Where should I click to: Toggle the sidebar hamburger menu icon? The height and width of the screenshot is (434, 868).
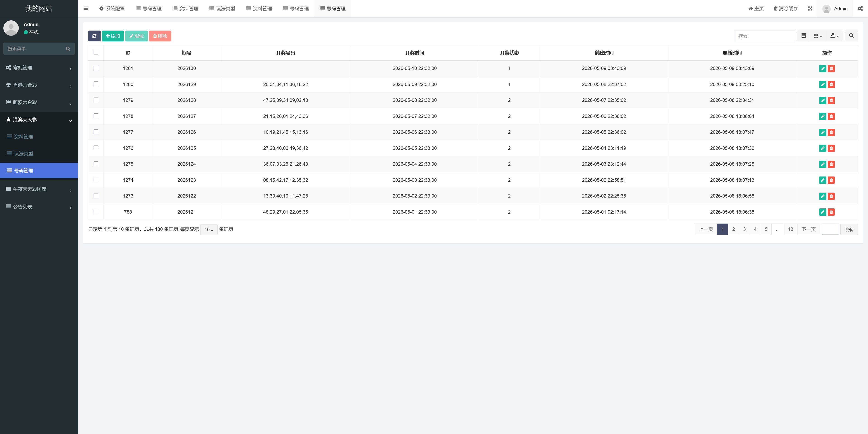coord(86,8)
